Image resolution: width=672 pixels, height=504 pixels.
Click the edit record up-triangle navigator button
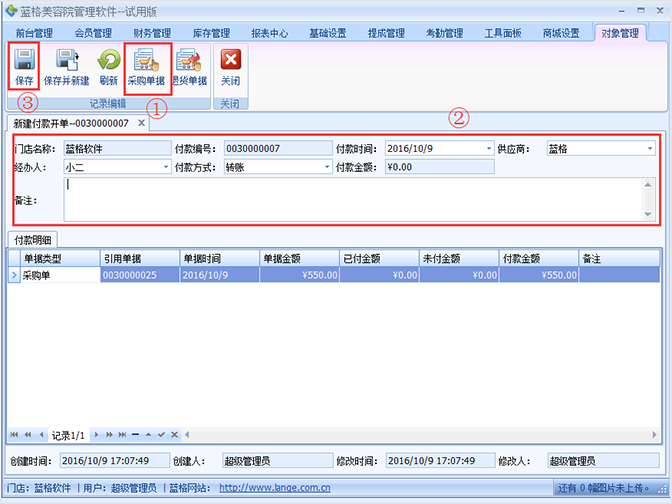coord(148,435)
